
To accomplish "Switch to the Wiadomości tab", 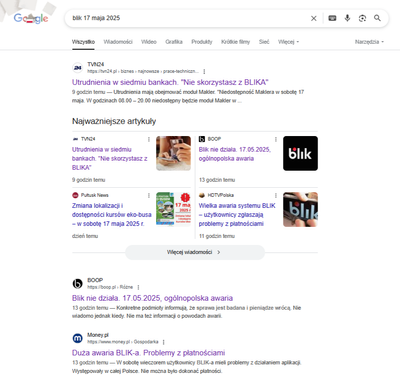I will coord(118,42).
